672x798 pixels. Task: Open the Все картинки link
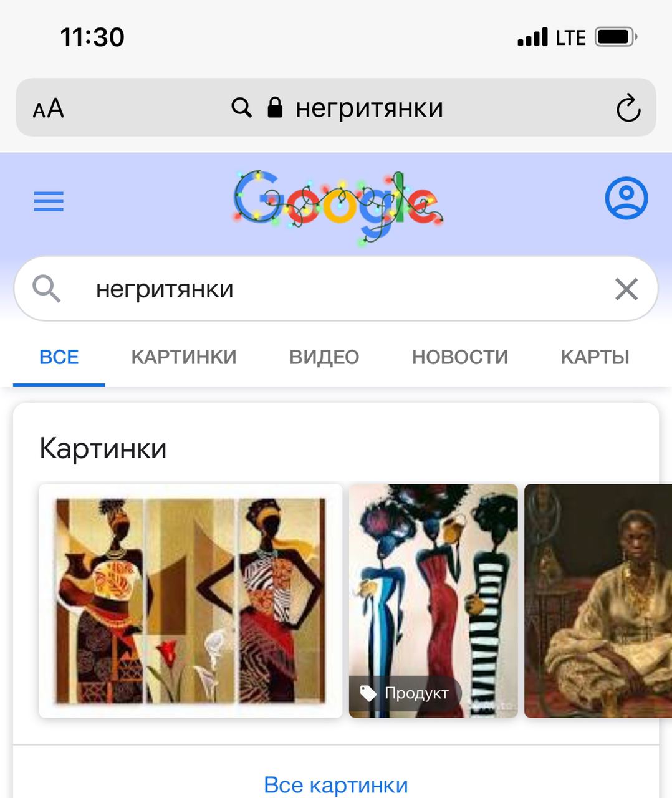coord(336,785)
